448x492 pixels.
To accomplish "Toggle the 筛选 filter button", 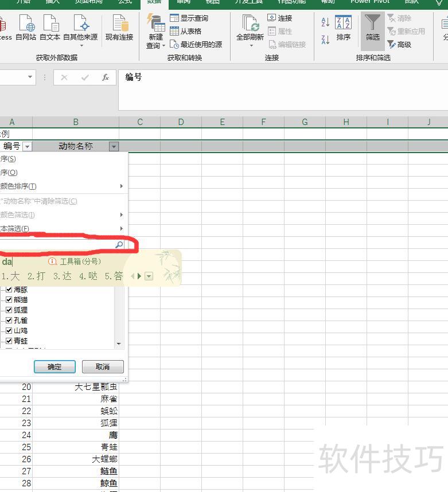I will 373,31.
